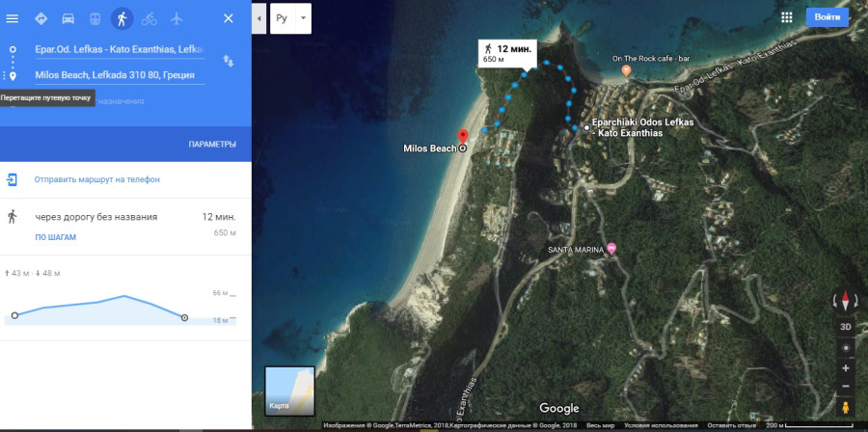Click the Войти sign-in button

pyautogui.click(x=827, y=17)
